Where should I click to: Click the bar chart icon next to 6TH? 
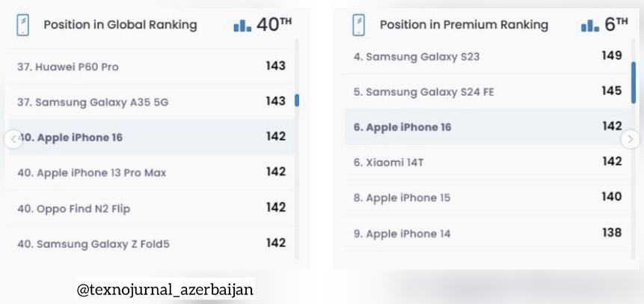coord(590,26)
